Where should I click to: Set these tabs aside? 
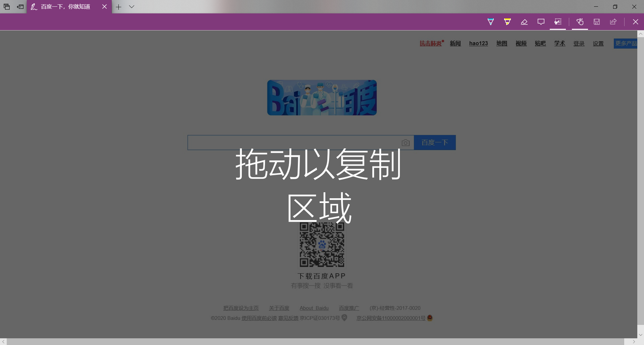20,7
